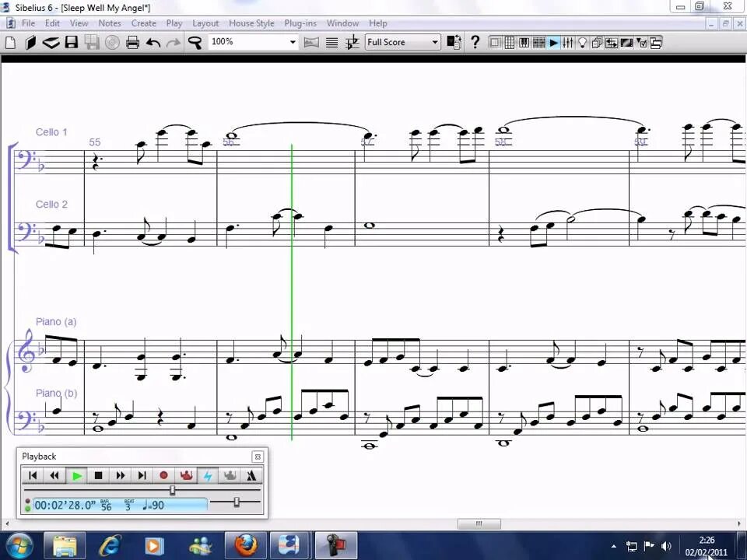
Task: Click the Compare window toolbar icon
Action: click(x=612, y=43)
